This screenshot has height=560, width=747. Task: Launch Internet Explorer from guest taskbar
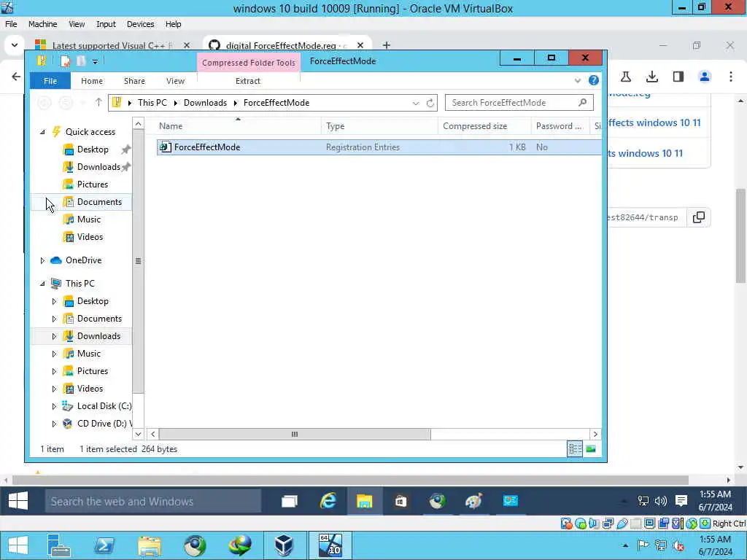point(328,501)
